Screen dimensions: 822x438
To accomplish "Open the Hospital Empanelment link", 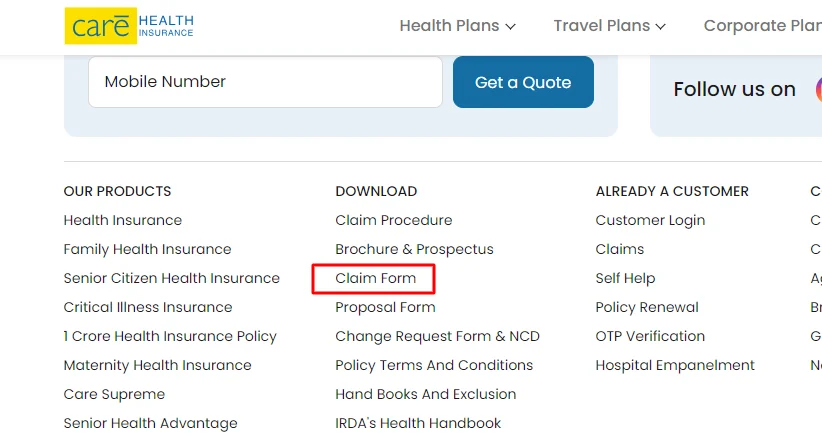I will coord(675,365).
